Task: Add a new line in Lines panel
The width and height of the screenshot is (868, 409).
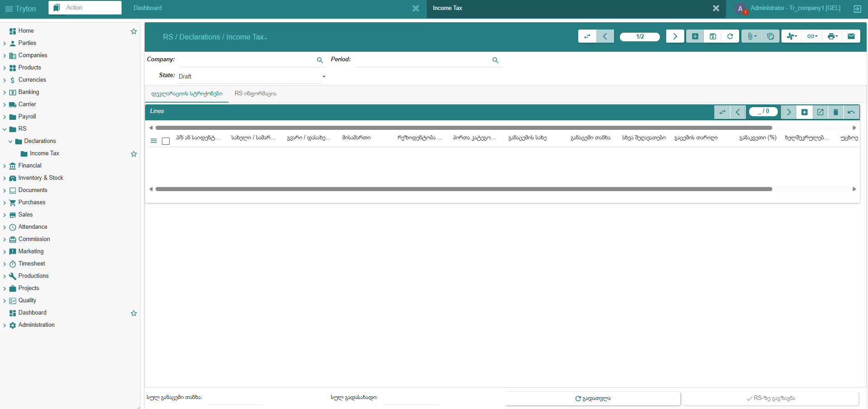Action: pyautogui.click(x=805, y=112)
